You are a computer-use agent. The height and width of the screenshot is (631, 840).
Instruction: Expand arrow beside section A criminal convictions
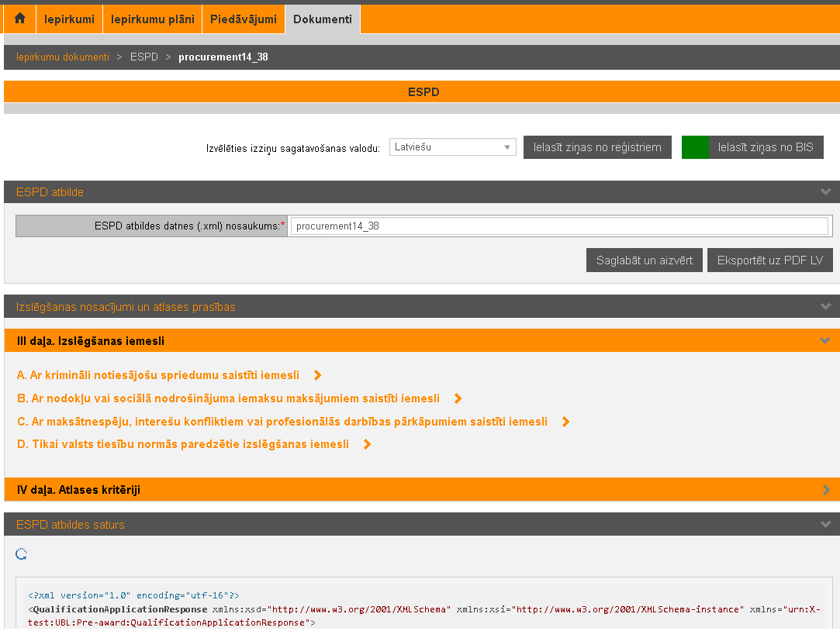(x=317, y=376)
